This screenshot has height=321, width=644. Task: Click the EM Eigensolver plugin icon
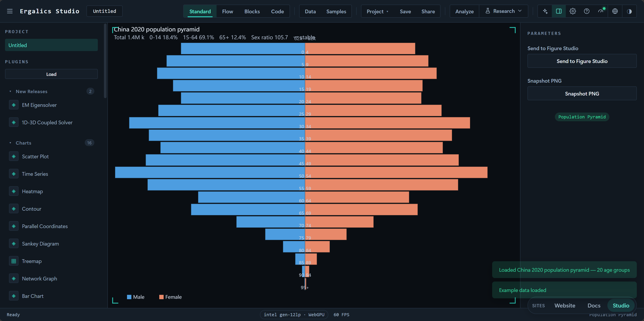coord(14,105)
